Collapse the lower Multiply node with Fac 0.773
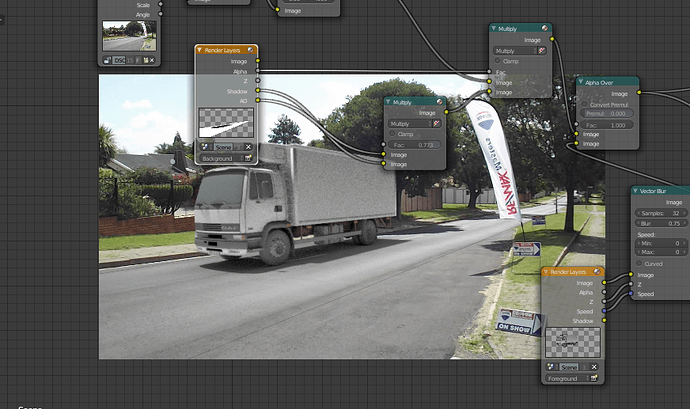 point(388,102)
